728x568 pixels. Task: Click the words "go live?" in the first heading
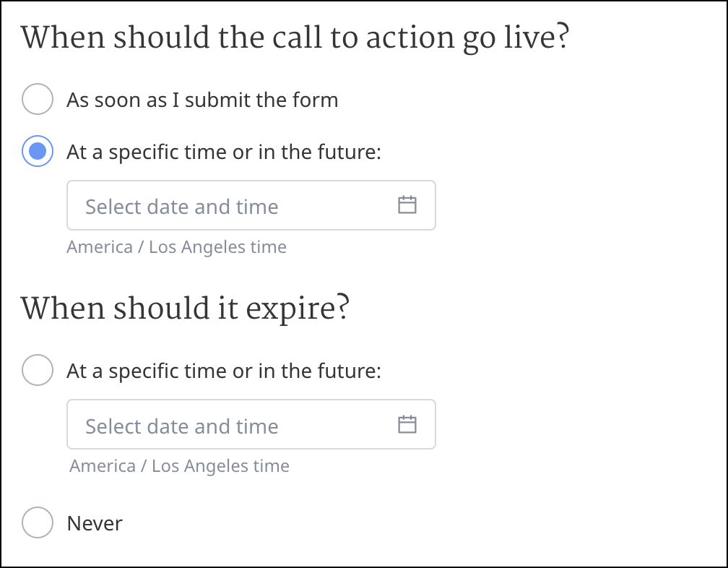(516, 38)
